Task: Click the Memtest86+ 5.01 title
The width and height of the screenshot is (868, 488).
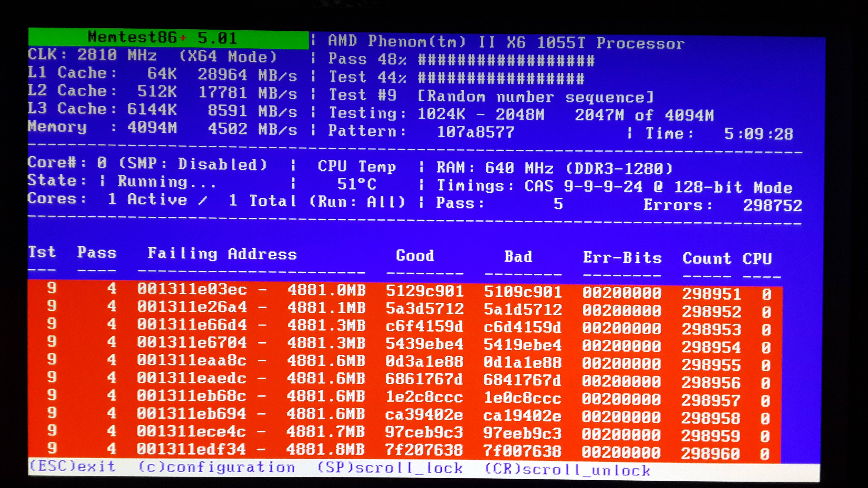Action: [x=162, y=37]
